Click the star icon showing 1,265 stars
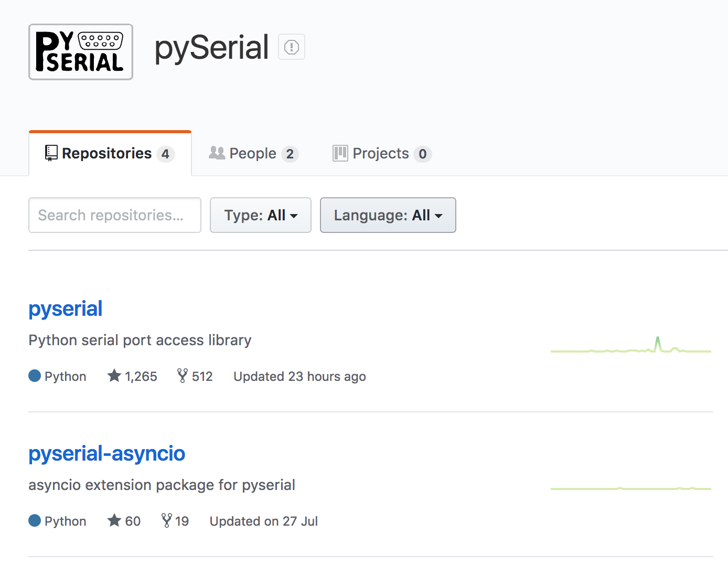Screen dimensions: 728x575 [x=114, y=376]
